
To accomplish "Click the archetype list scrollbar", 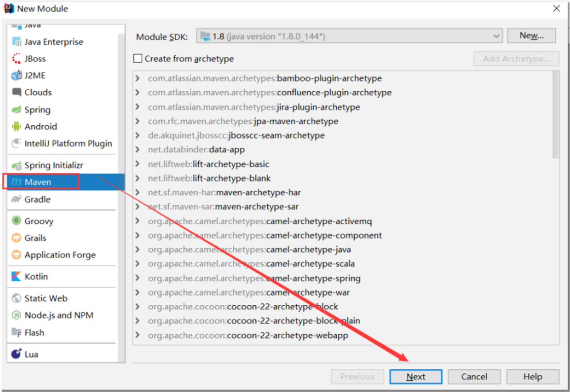I will (x=556, y=114).
